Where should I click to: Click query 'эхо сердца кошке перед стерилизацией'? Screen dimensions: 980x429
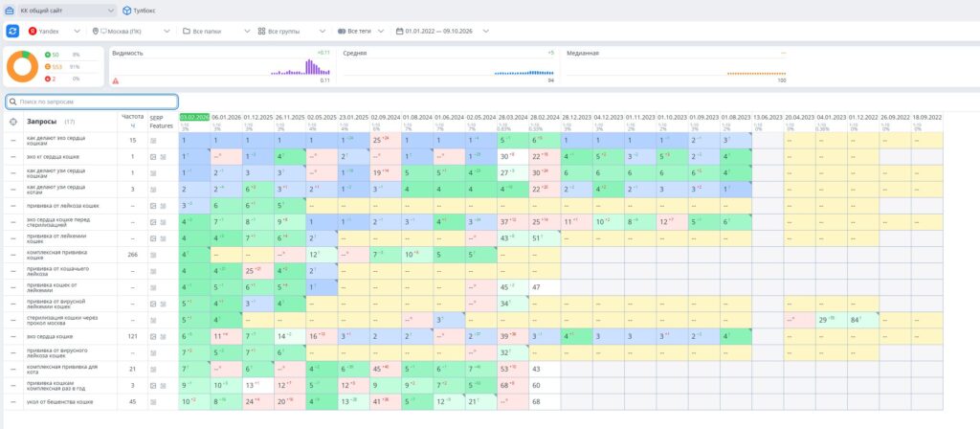(59, 222)
